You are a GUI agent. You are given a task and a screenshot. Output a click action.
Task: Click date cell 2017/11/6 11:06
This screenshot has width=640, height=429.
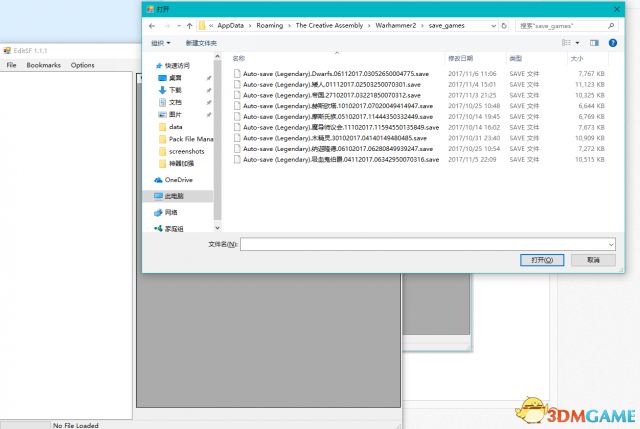pos(472,74)
